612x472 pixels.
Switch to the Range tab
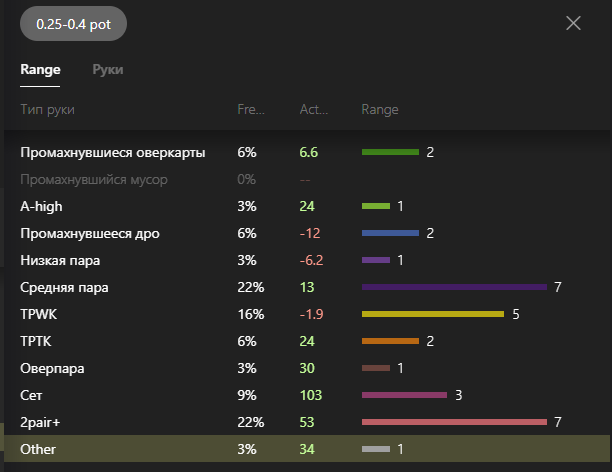tap(40, 70)
